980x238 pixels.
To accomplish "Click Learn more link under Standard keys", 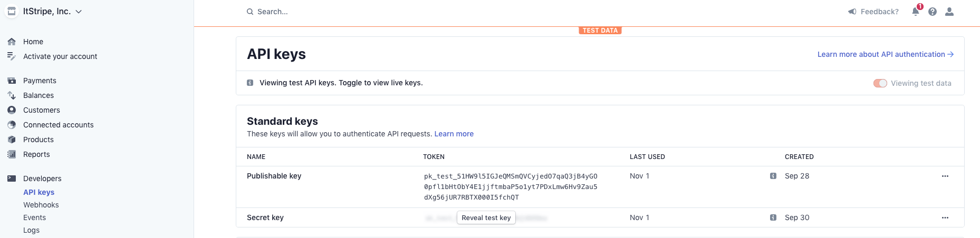I will coord(454,134).
